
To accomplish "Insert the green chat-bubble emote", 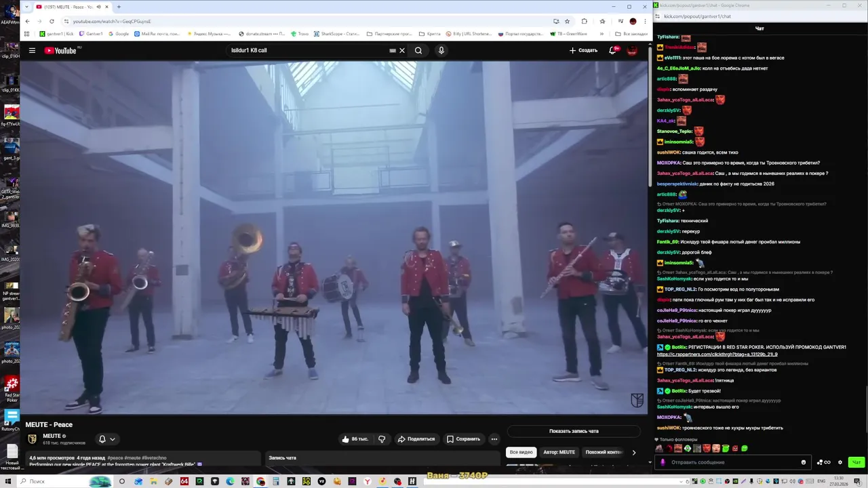I will coord(745,448).
